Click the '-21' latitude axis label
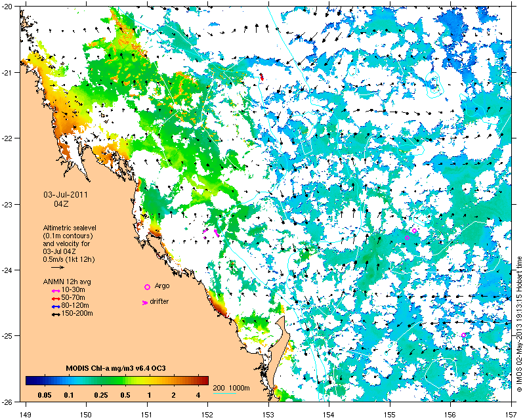The width and height of the screenshot is (525, 420). click(x=7, y=73)
